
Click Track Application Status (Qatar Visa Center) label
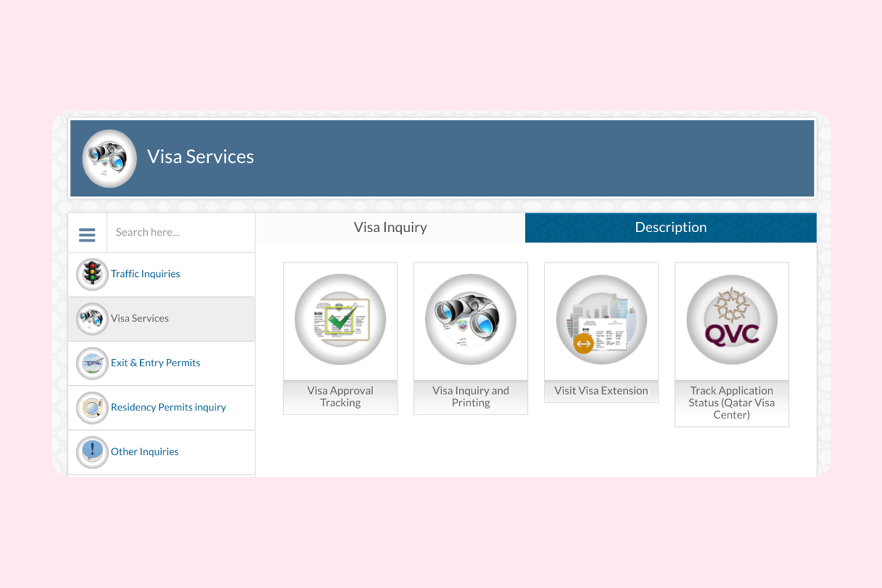coord(732,402)
